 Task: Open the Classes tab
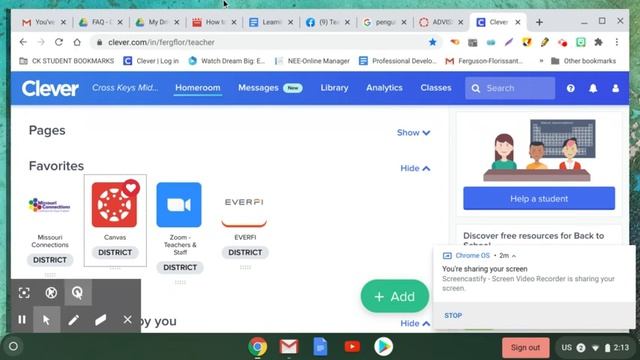point(436,88)
